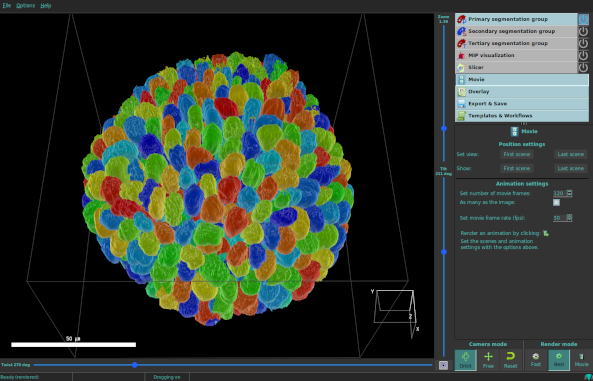The image size is (593, 381).
Task: Select Best render mode
Action: (559, 360)
